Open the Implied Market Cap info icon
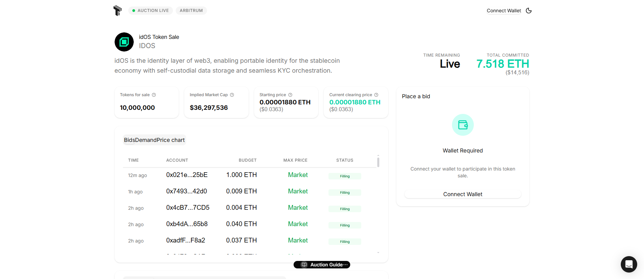Screen dimensions: 644x279 [232, 95]
